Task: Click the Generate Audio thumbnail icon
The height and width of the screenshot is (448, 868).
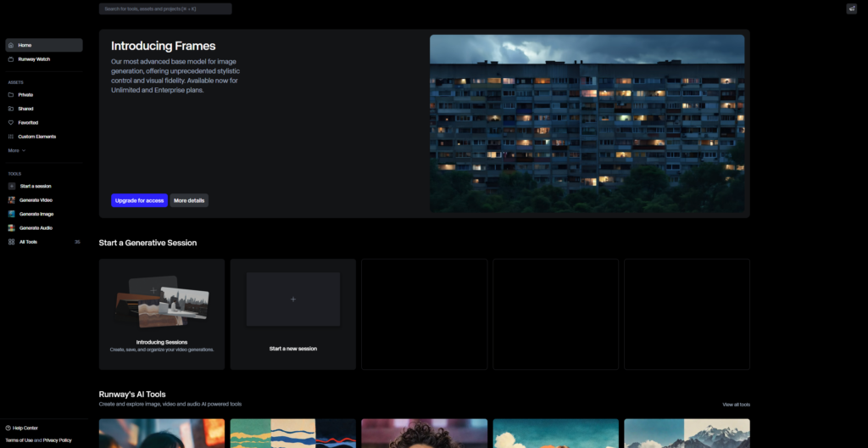Action: tap(12, 228)
